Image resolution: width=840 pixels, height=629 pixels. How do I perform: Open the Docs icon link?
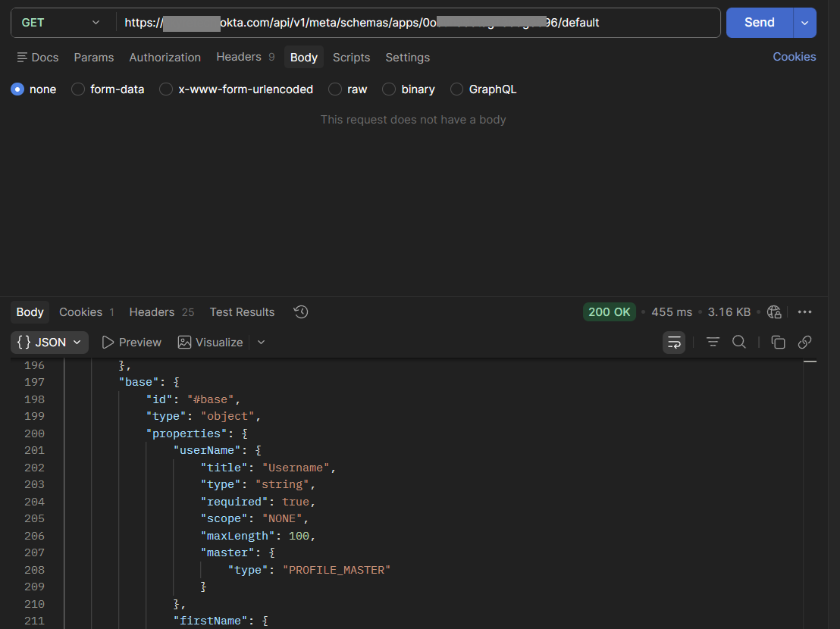(37, 58)
